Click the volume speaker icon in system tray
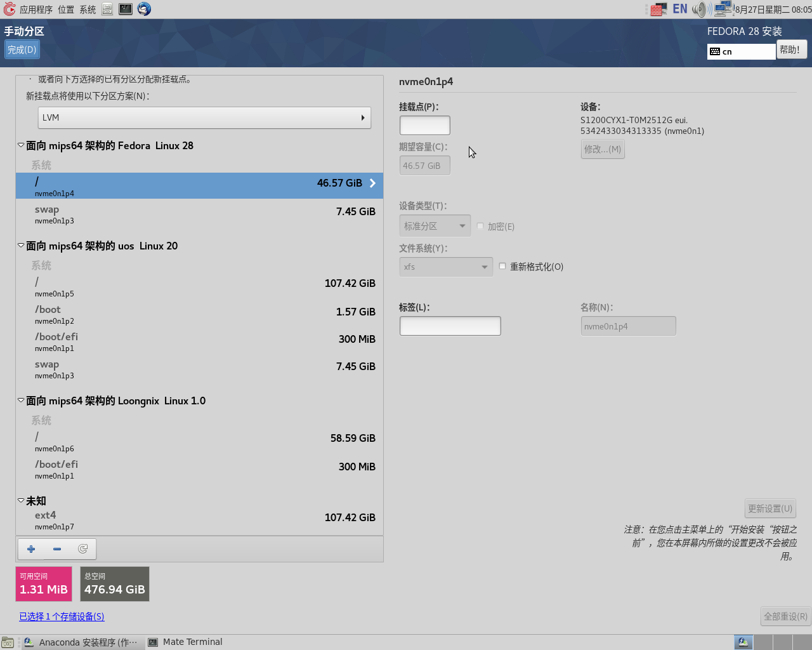 pos(701,9)
